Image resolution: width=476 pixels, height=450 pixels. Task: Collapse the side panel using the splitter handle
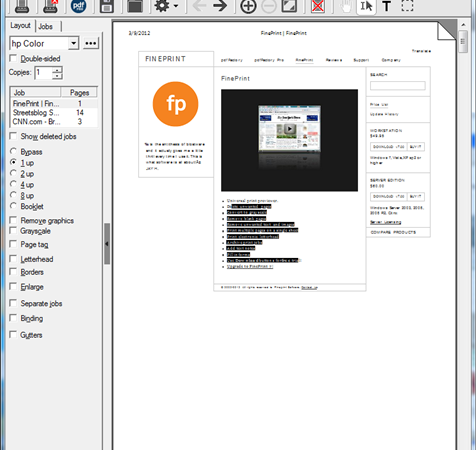click(107, 244)
